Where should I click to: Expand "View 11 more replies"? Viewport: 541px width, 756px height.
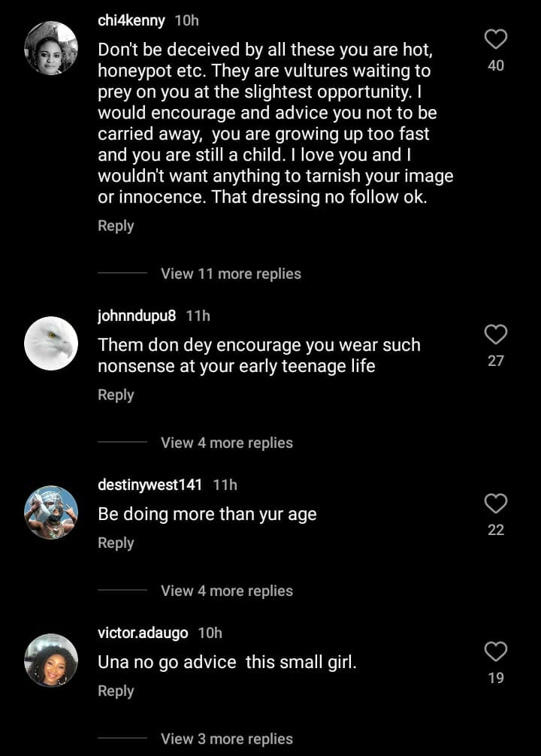coord(231,274)
